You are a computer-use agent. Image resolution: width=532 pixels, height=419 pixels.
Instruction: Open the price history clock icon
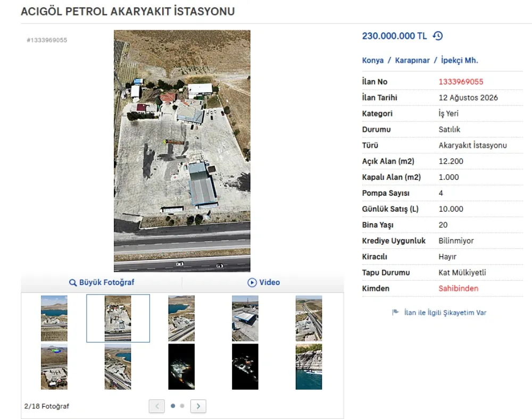point(438,36)
